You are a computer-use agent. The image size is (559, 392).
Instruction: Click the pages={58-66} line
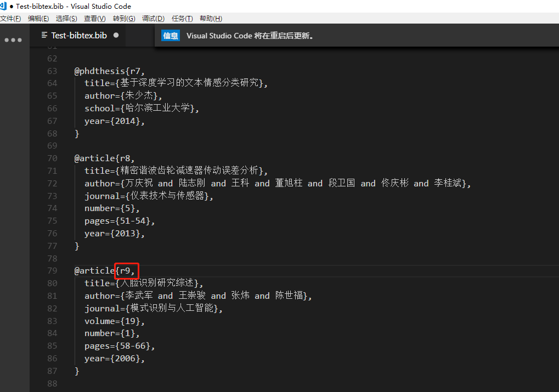(x=120, y=346)
